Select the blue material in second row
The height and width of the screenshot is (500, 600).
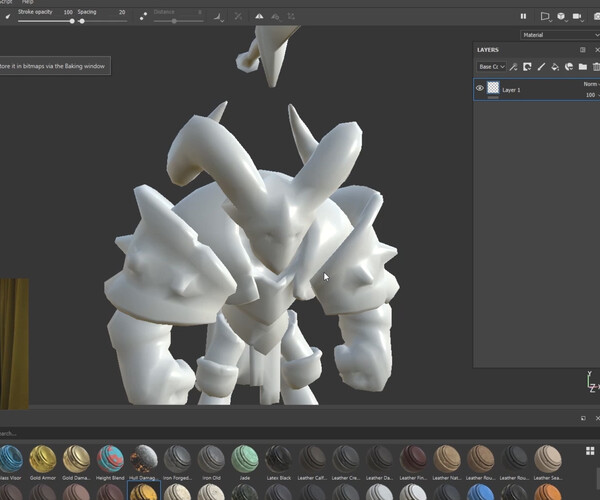tap(480, 492)
